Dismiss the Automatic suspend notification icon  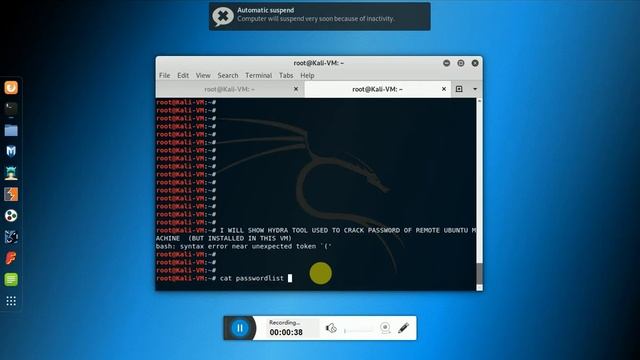223,16
